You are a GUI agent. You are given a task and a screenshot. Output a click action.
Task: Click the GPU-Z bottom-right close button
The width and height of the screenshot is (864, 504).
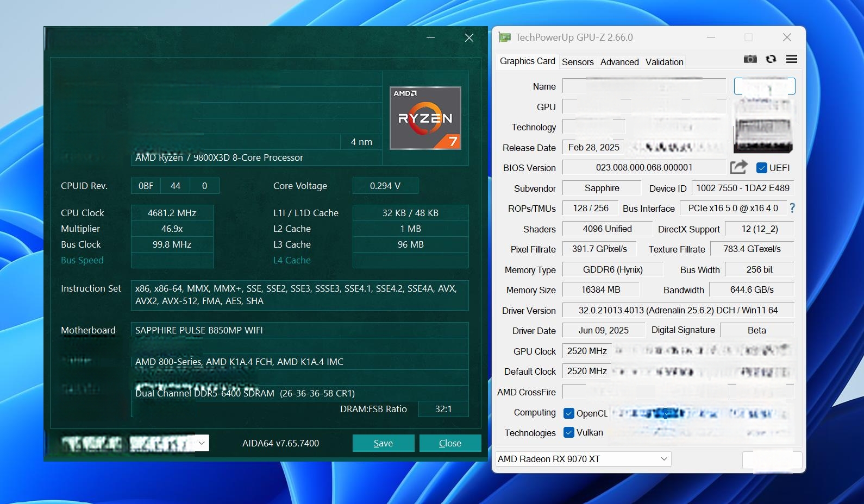click(772, 460)
